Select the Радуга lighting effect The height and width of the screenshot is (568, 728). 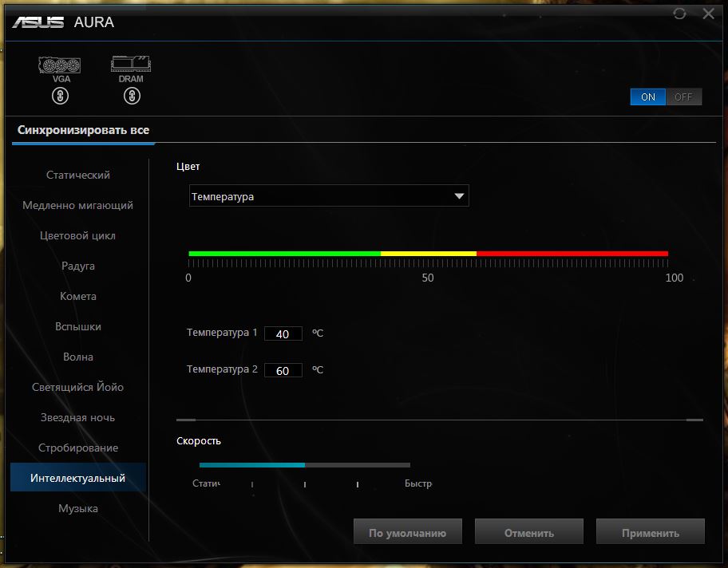coord(78,266)
